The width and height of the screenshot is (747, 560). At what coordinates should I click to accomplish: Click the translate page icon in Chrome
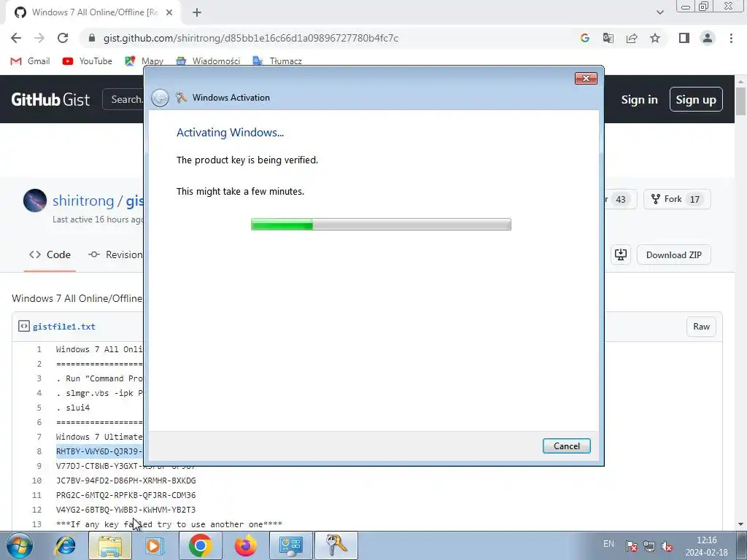[608, 38]
